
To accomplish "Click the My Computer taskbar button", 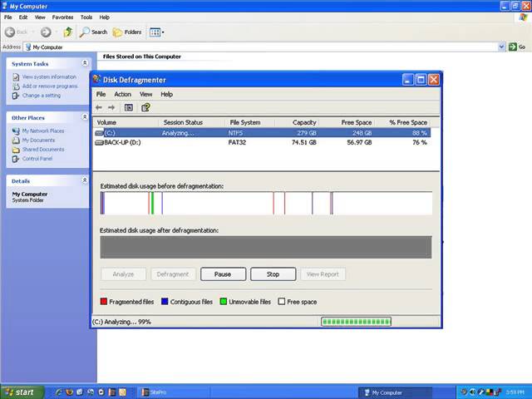I will [396, 392].
